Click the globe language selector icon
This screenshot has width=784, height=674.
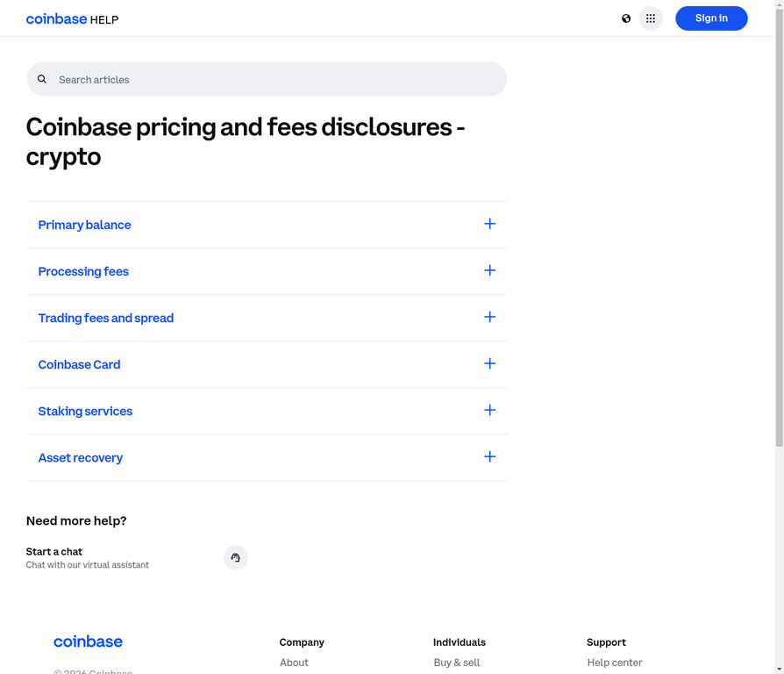tap(626, 18)
